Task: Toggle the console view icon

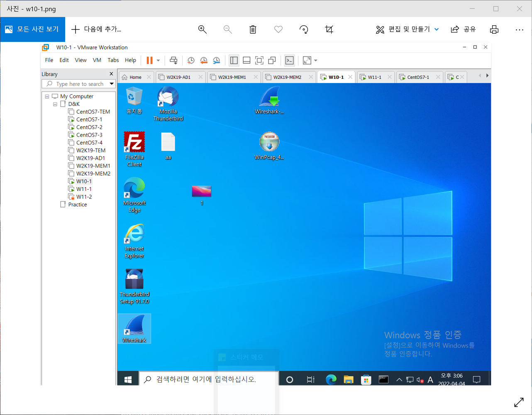Action: click(290, 60)
